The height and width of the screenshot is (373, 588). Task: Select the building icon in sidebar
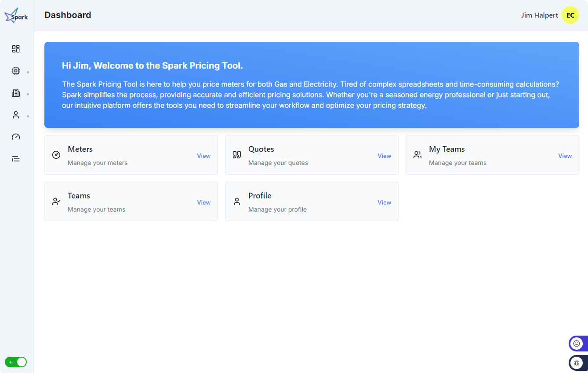pos(16,93)
